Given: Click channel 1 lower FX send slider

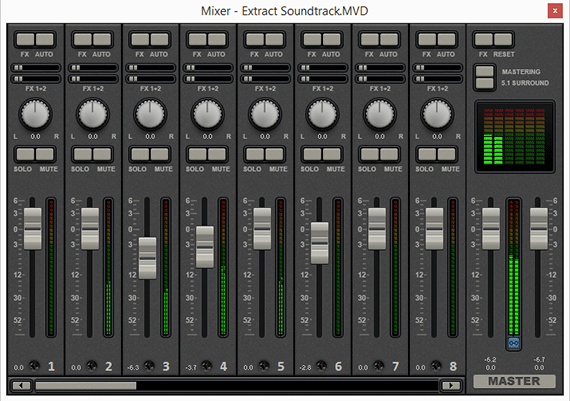Looking at the screenshot, I should [x=36, y=79].
